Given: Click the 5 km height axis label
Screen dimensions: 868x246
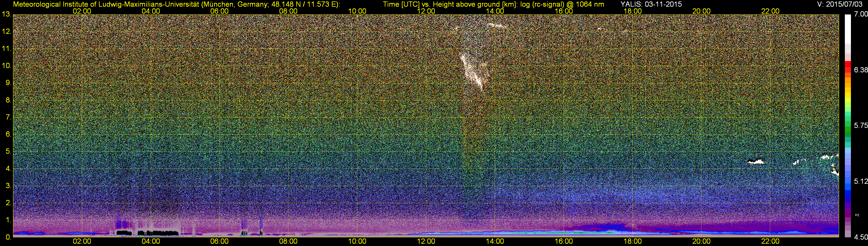Looking at the screenshot, I should click(x=8, y=152).
